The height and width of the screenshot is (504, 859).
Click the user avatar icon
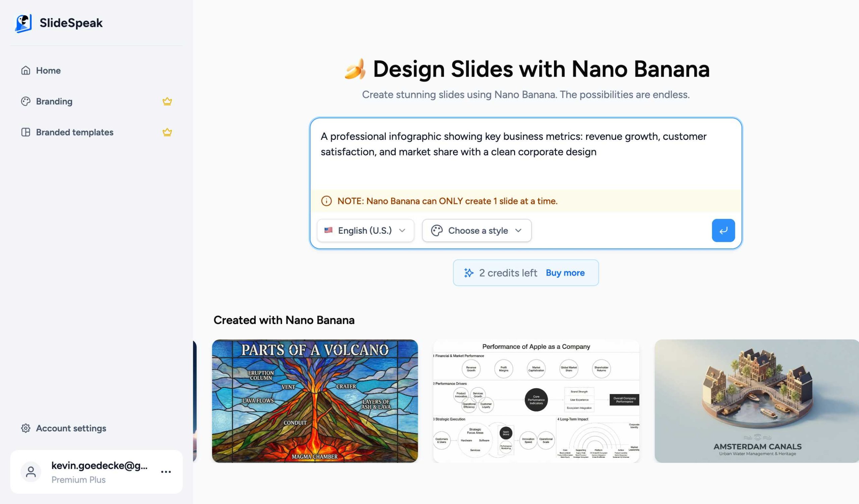pyautogui.click(x=31, y=472)
